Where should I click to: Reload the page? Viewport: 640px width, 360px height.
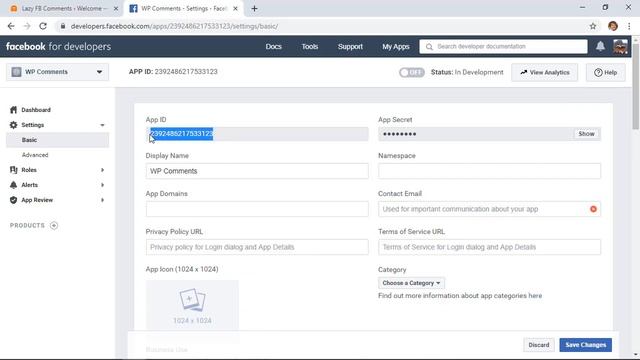[43, 26]
